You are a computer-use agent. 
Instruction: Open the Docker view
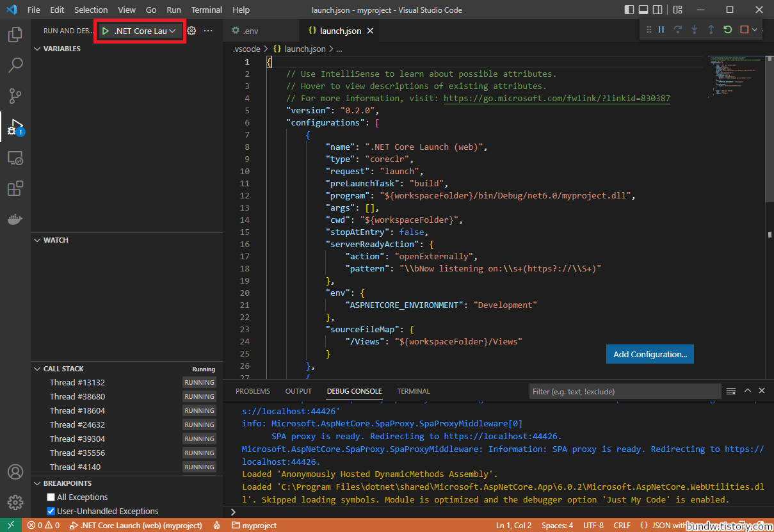click(x=15, y=219)
